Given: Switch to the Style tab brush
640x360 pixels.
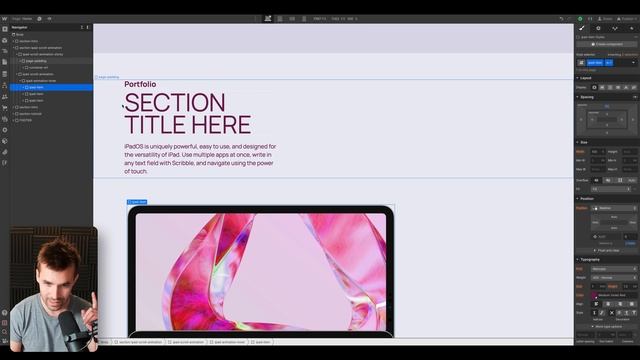Looking at the screenshot, I should (582, 28).
